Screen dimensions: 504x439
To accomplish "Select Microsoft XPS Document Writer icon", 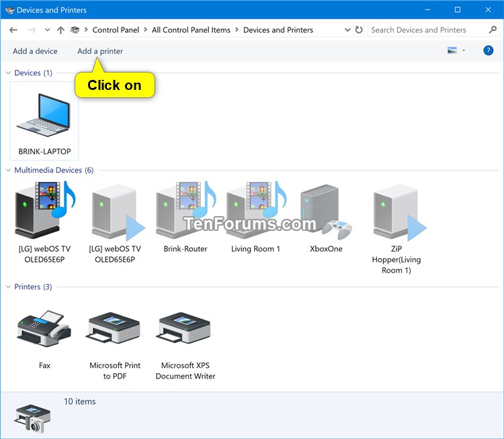I will click(183, 328).
